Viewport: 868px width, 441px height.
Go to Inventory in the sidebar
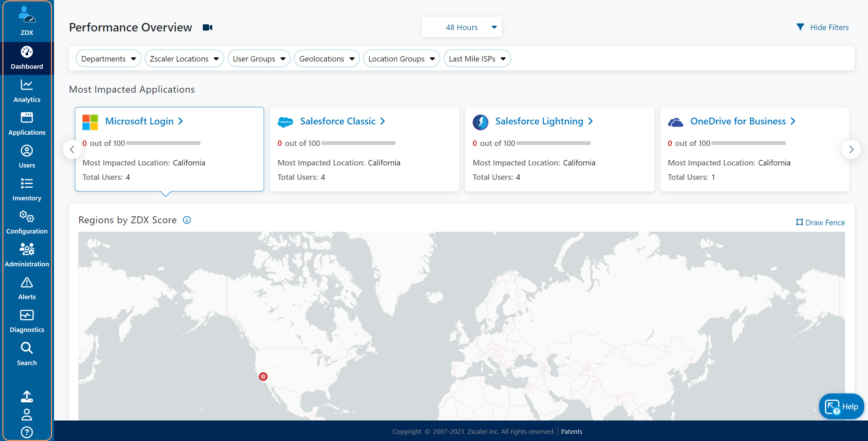pyautogui.click(x=27, y=189)
